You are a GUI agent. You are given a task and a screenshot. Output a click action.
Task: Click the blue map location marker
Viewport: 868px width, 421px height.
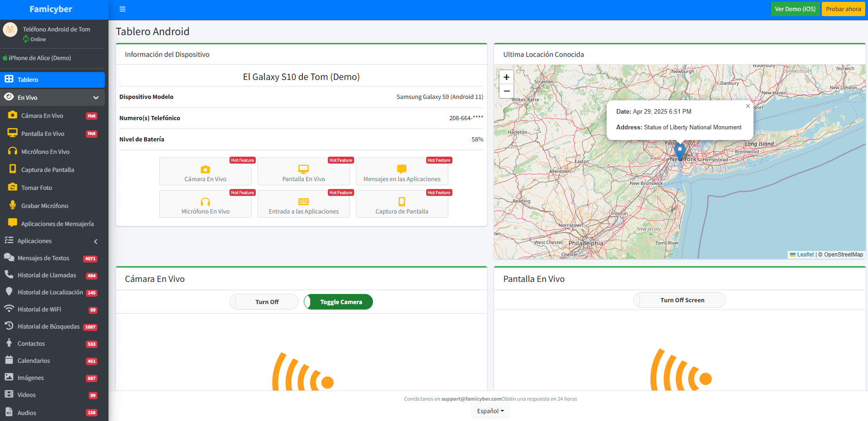[680, 152]
